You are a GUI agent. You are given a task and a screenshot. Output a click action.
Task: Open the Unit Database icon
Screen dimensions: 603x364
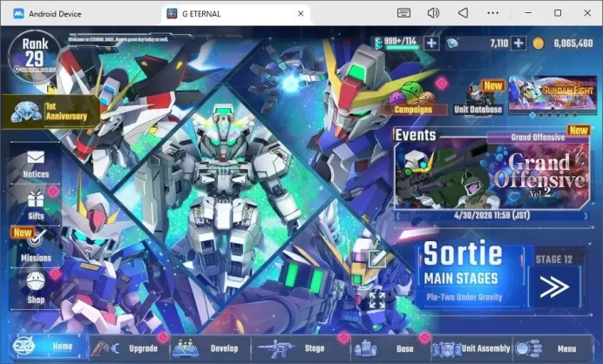click(x=478, y=94)
